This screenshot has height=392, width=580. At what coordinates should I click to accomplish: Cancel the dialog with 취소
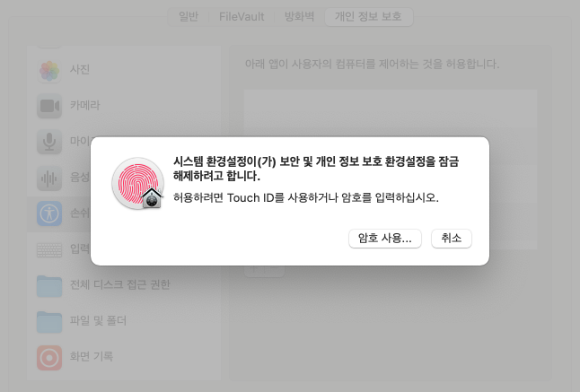[x=452, y=239]
